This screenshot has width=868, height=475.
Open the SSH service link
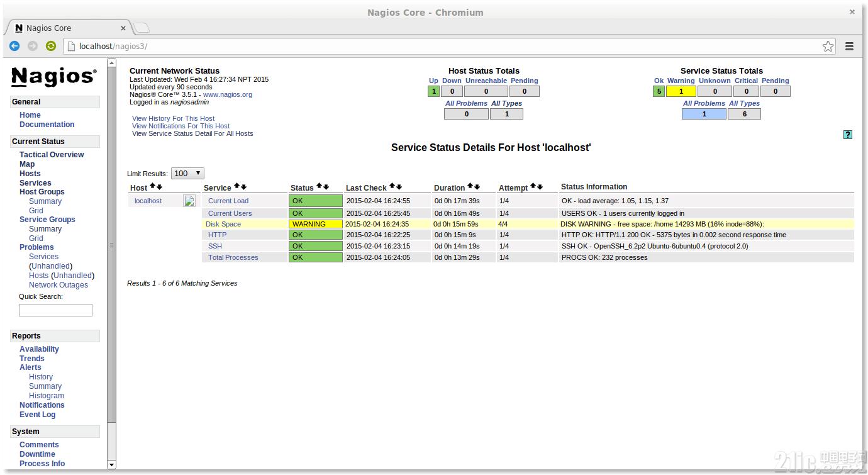point(215,246)
